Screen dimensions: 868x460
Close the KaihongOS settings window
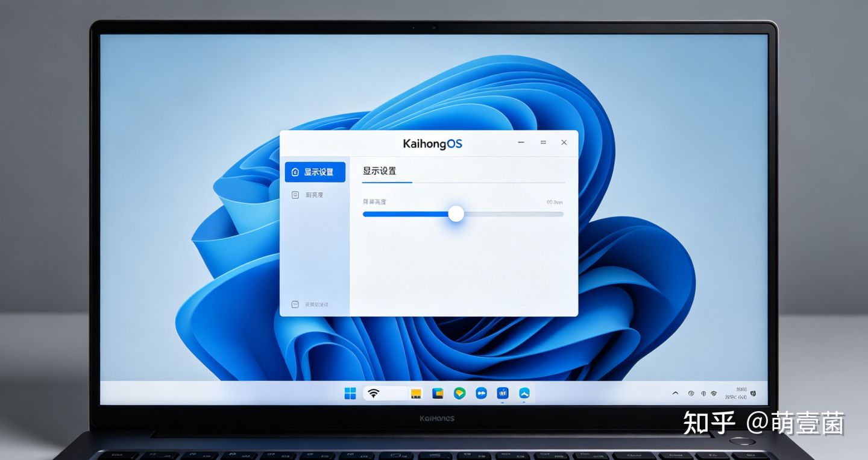click(x=564, y=142)
